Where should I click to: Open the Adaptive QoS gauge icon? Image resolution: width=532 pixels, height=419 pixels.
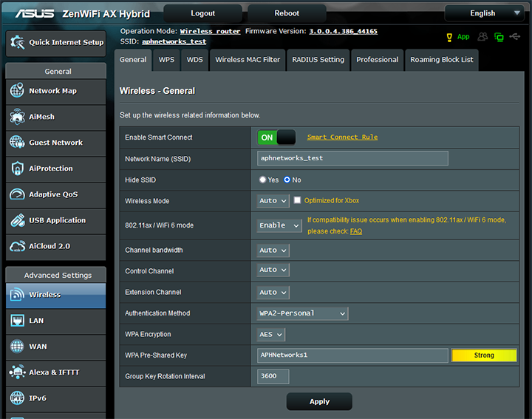pos(17,194)
